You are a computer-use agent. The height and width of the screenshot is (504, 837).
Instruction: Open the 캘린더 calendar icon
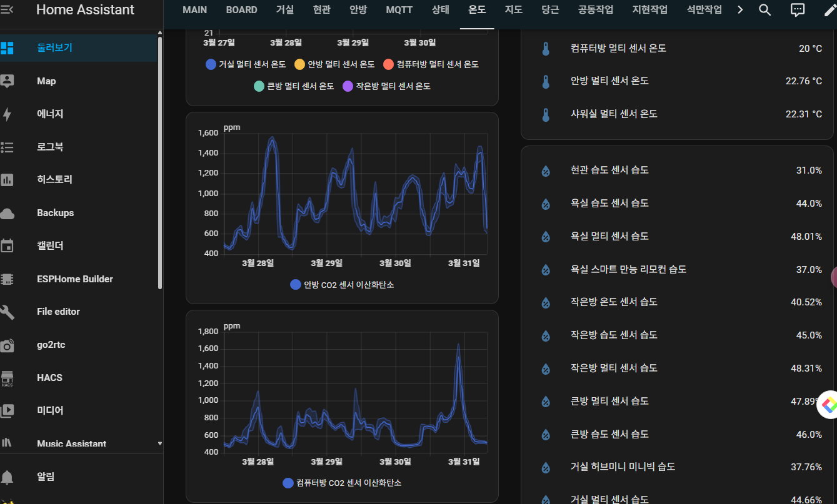[x=7, y=246]
